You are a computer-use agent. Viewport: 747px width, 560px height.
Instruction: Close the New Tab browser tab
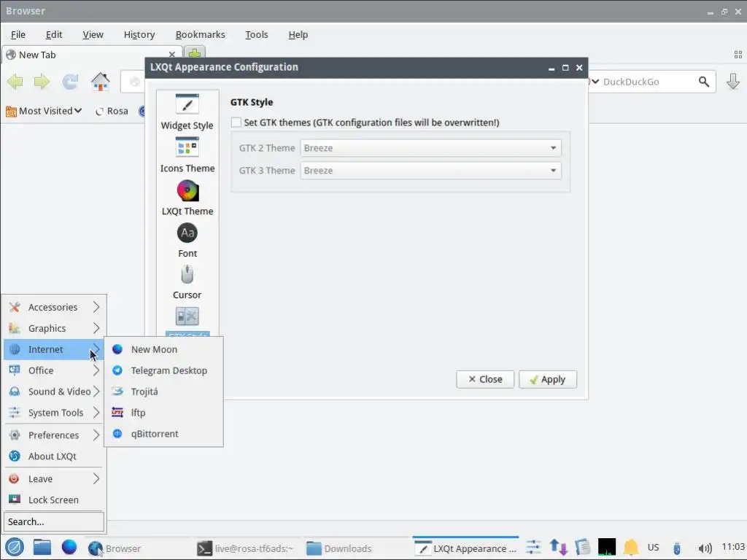(x=172, y=54)
